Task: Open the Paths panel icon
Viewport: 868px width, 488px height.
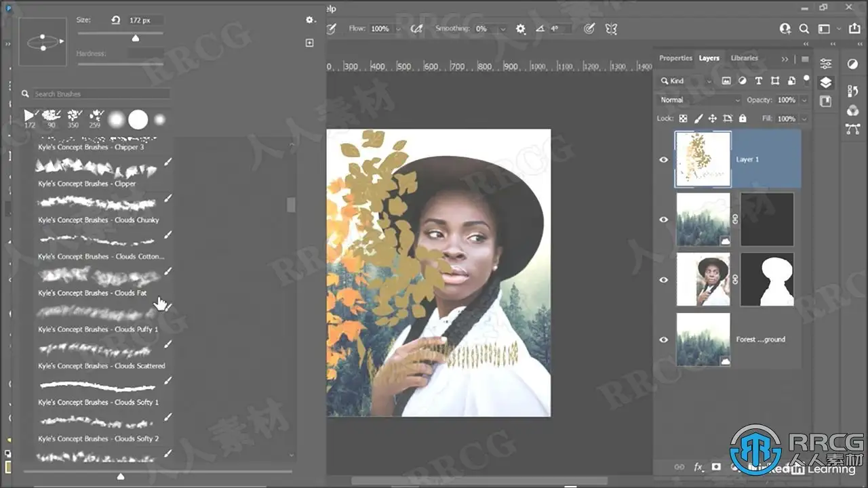Action: pyautogui.click(x=852, y=129)
